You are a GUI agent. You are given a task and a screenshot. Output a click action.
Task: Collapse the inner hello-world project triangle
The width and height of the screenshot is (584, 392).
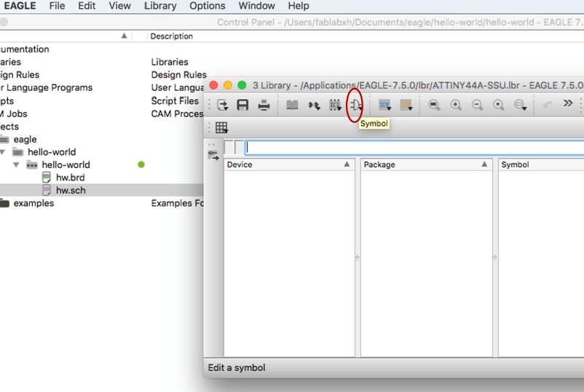16,164
